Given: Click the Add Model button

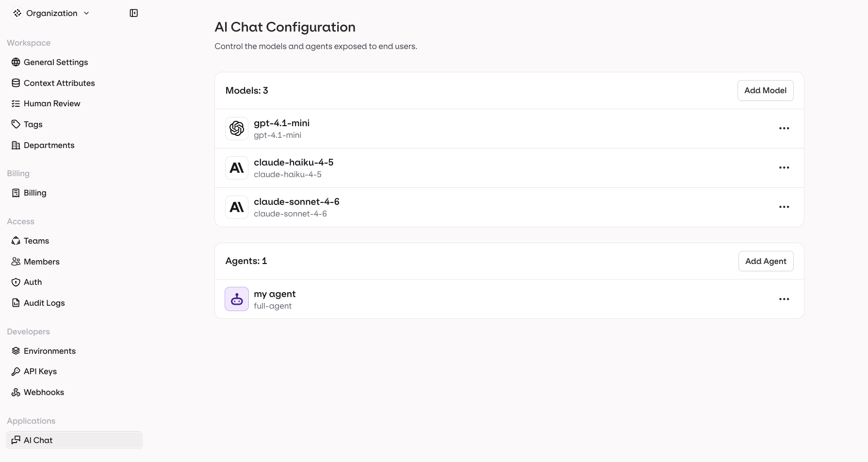Looking at the screenshot, I should 765,90.
